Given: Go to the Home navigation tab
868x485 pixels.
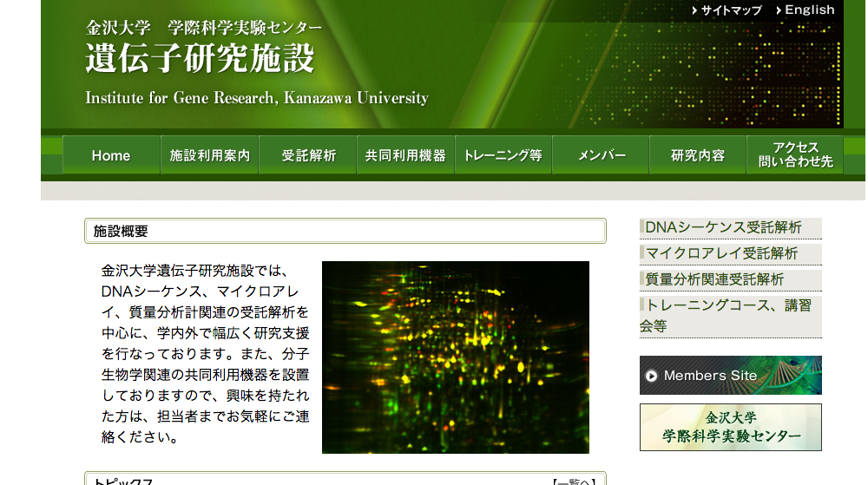Looking at the screenshot, I should coord(111,155).
